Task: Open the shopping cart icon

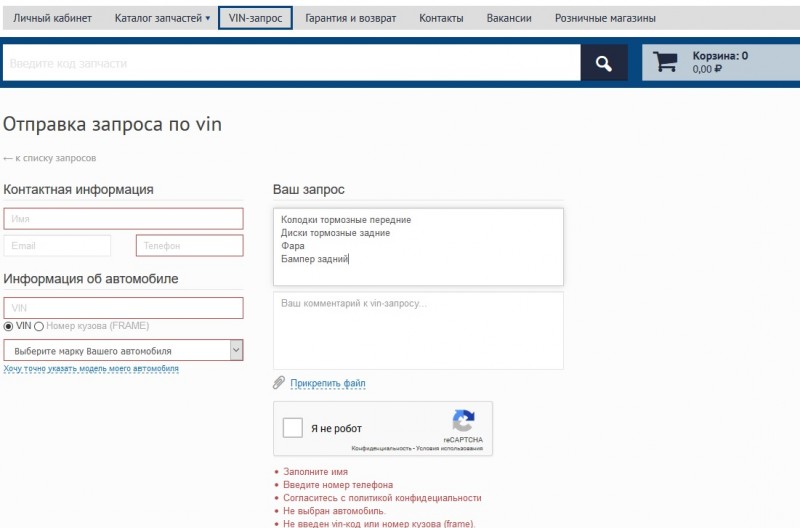Action: [x=665, y=62]
